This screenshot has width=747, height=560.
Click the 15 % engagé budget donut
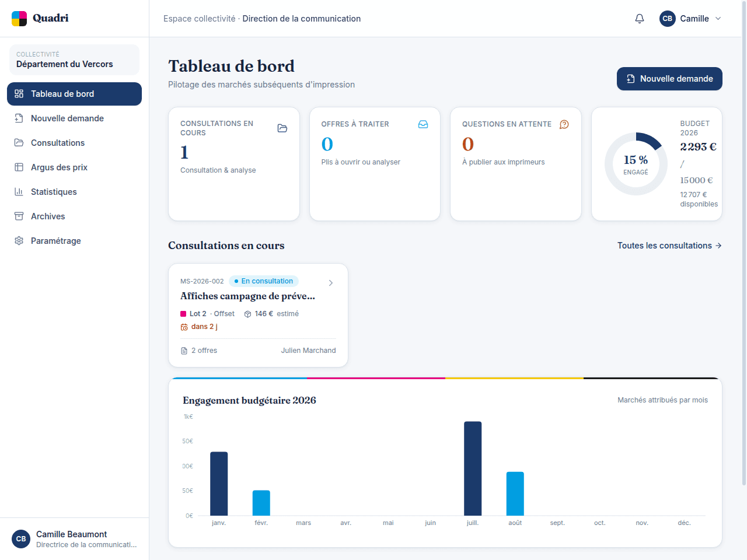(x=636, y=164)
